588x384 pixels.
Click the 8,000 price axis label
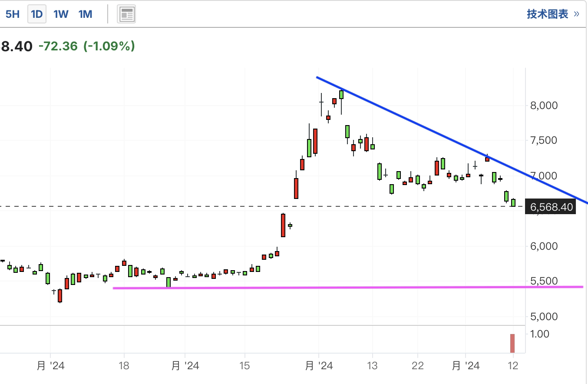pos(544,106)
